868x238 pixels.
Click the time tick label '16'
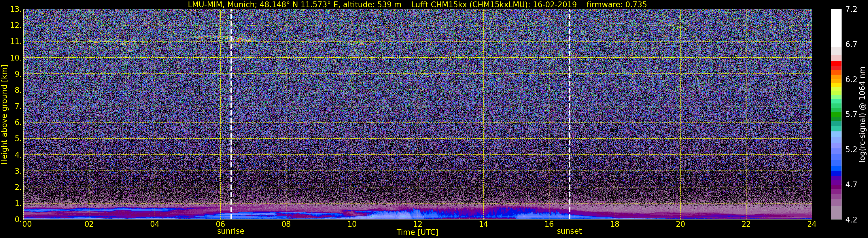point(549,224)
